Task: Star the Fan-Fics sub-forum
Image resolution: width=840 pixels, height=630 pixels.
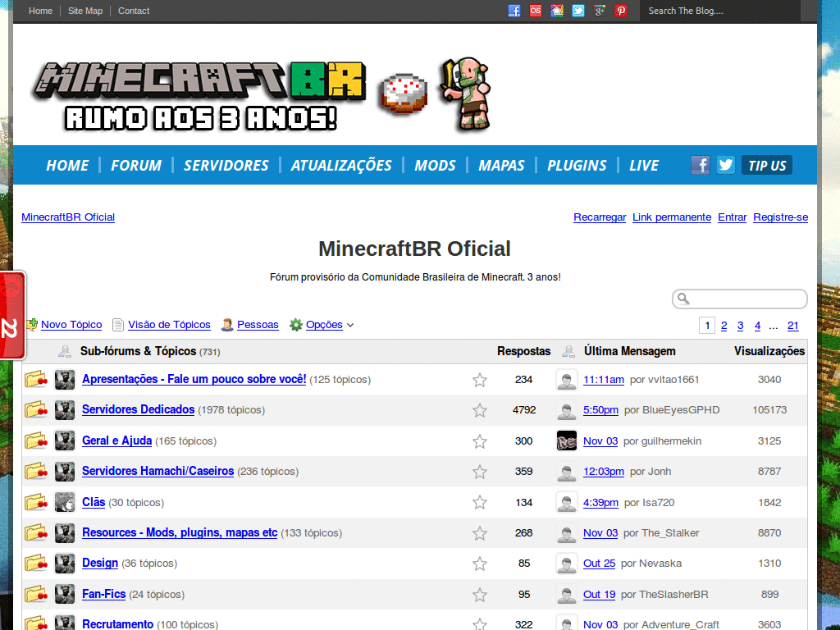Action: [479, 595]
